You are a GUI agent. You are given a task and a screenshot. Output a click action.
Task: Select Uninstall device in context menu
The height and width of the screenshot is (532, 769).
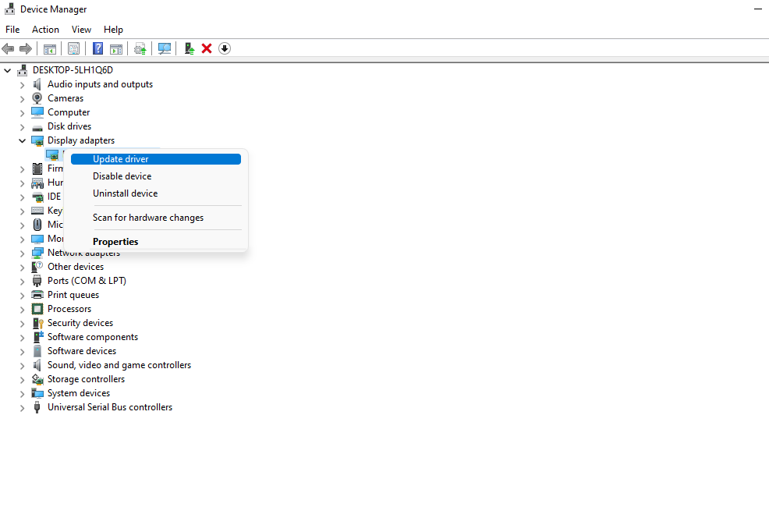click(125, 193)
